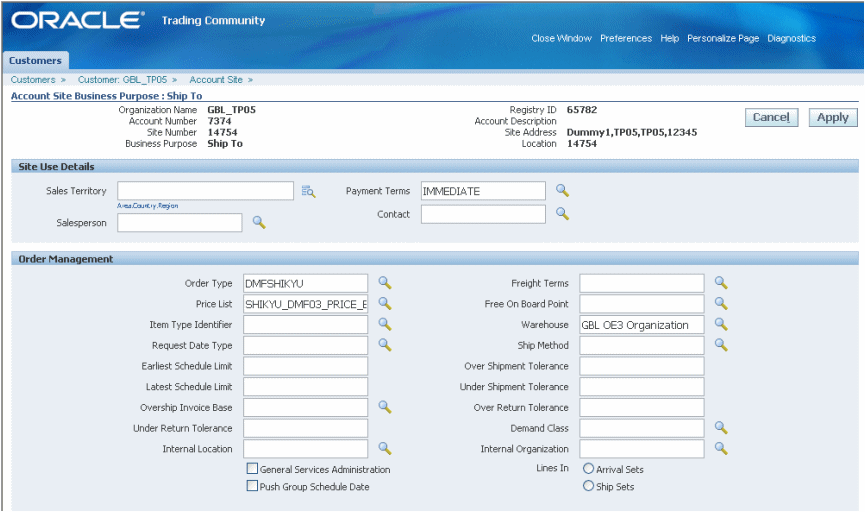This screenshot has height=512, width=865.
Task: Open Customer: GBL_TP05 breadcrumb link
Action: click(x=122, y=80)
